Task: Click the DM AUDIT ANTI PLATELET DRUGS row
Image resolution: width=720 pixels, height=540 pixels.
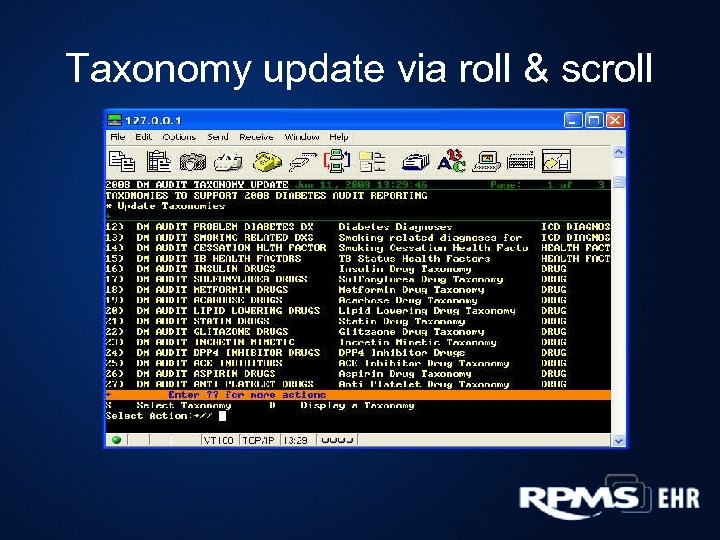Action: point(358,384)
